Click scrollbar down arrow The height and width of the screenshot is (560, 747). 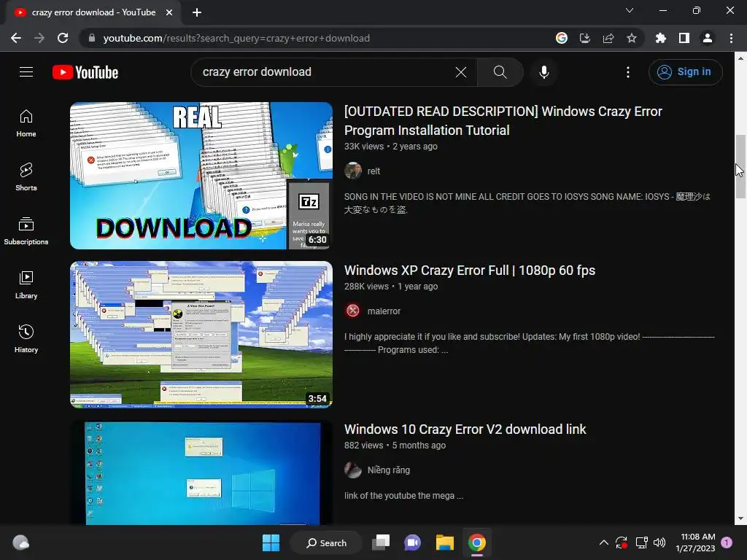point(740,518)
